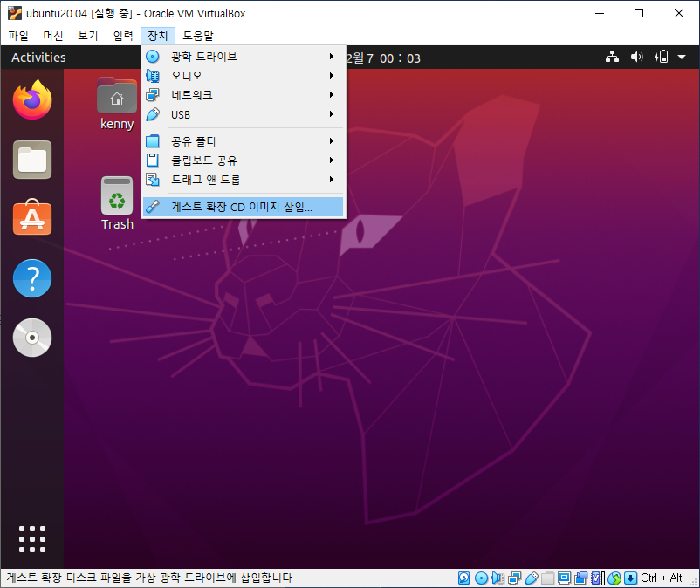700x588 pixels.
Task: Minimize the VirtualBox window
Action: point(600,13)
